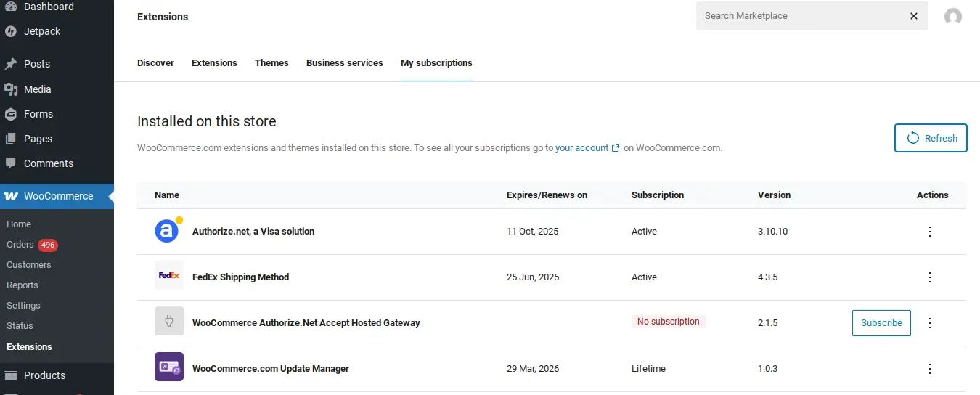Screen dimensions: 980x395
Task: Open WooCommerce Customers submenu
Action: (x=29, y=265)
